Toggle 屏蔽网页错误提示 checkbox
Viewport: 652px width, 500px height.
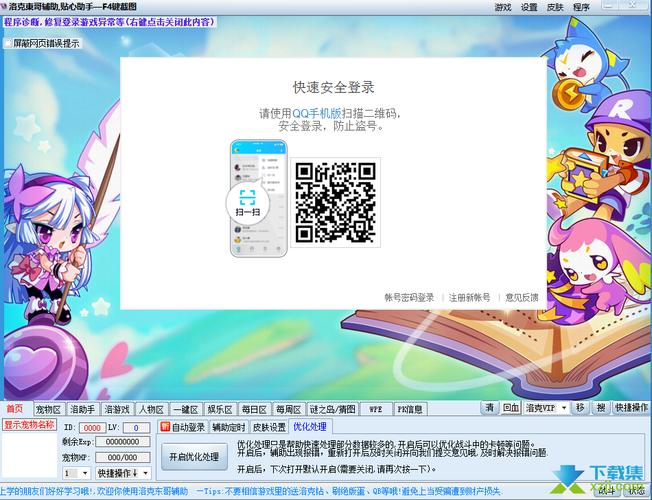pyautogui.click(x=9, y=43)
